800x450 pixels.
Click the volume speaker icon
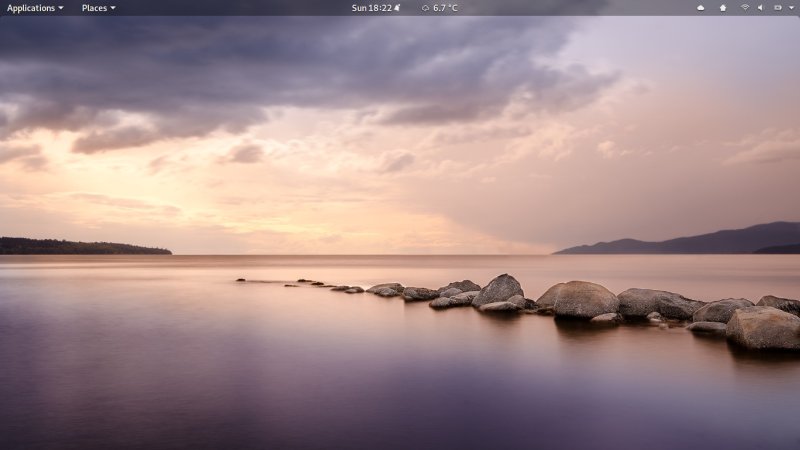pos(760,8)
